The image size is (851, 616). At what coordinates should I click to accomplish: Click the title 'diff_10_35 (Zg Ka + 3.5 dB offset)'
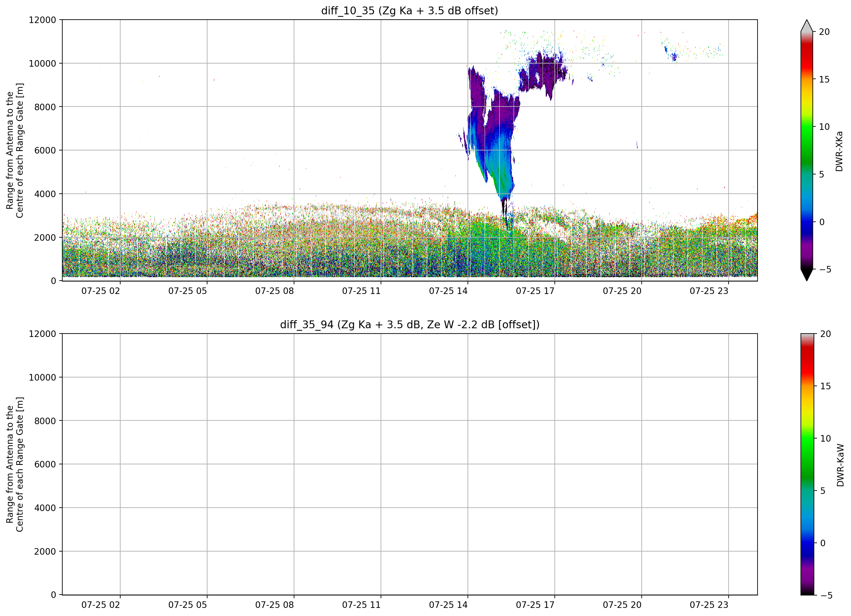coord(410,11)
